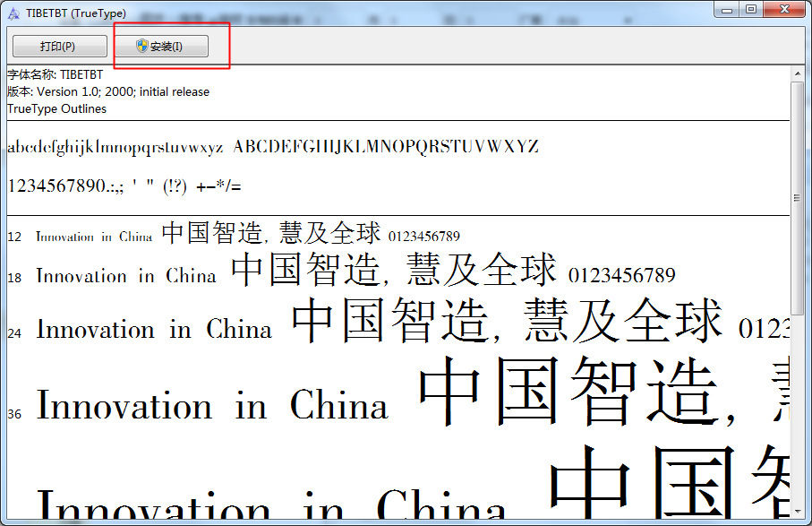Click the window title 'TIBETBT (TrueType)'
Viewport: 812px width, 526px height.
point(76,13)
